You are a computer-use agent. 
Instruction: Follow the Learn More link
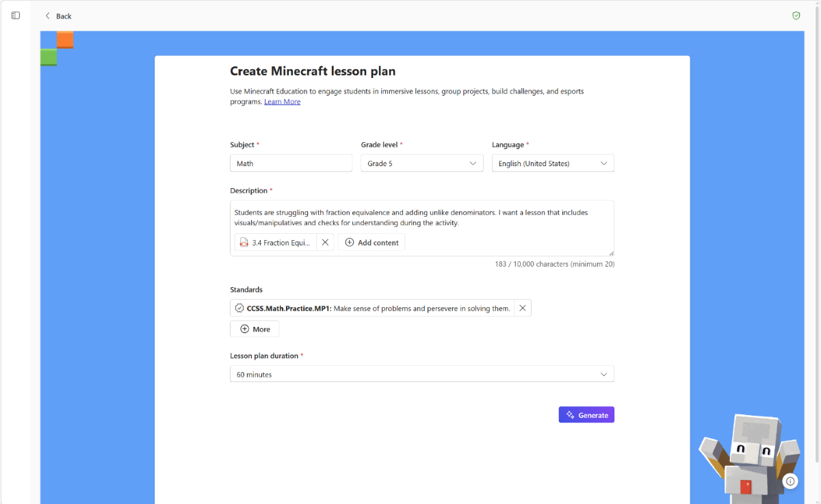point(283,102)
